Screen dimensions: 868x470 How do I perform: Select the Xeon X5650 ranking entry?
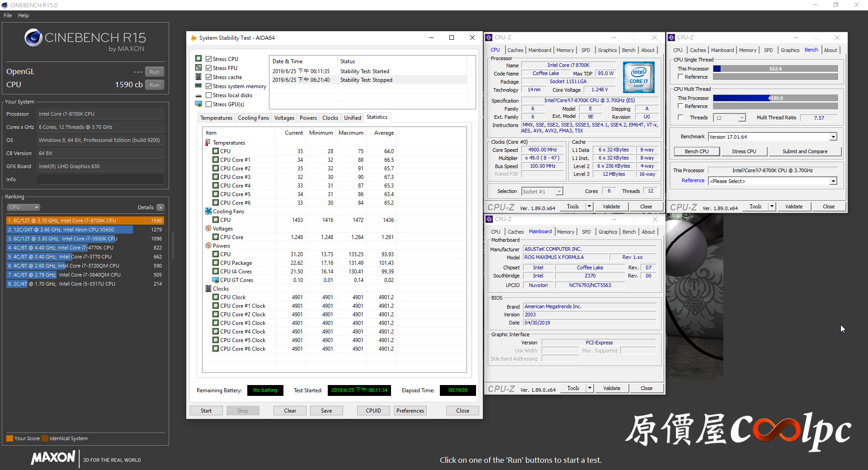[85, 230]
